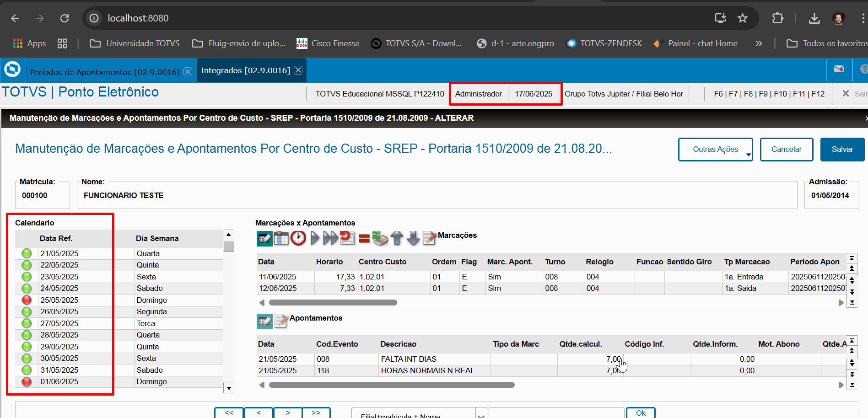This screenshot has height=418, width=868.
Task: Click the red clock icon
Action: pos(298,238)
